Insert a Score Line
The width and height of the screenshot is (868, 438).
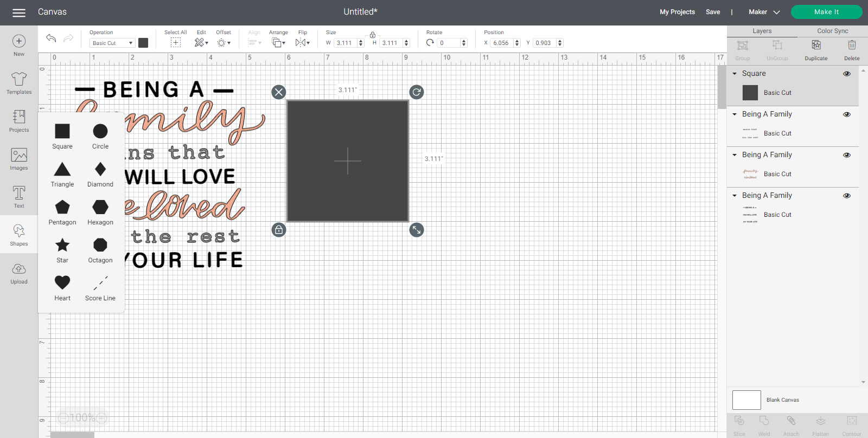click(x=100, y=288)
